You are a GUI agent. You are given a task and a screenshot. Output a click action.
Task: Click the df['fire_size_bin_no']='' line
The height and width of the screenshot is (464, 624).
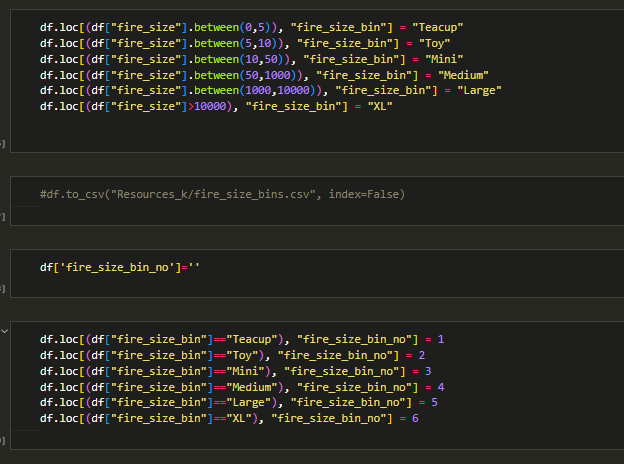click(119, 267)
